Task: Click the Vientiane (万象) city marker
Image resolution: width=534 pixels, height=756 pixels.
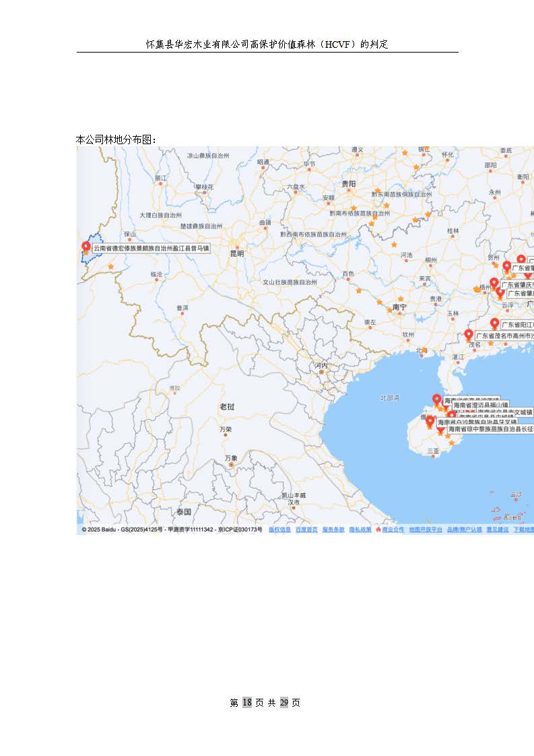Action: tap(231, 465)
